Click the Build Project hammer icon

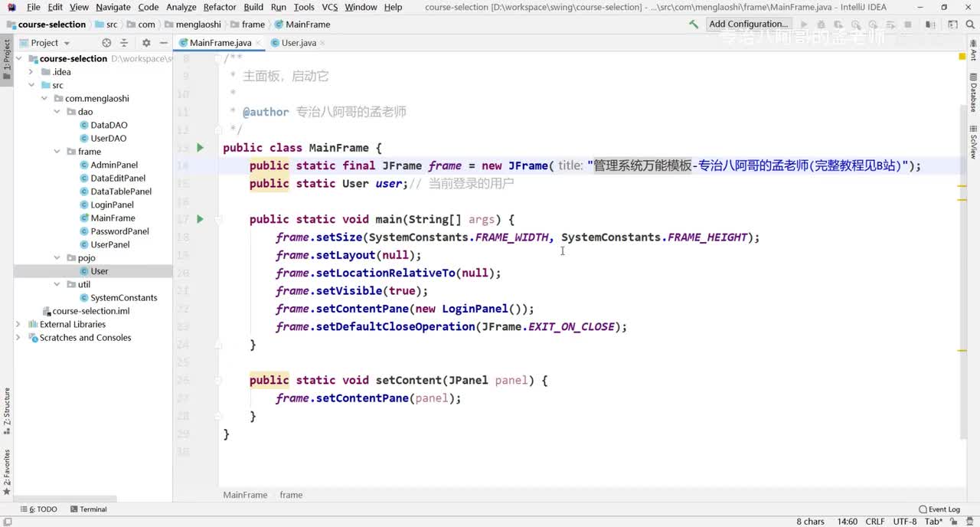click(694, 24)
